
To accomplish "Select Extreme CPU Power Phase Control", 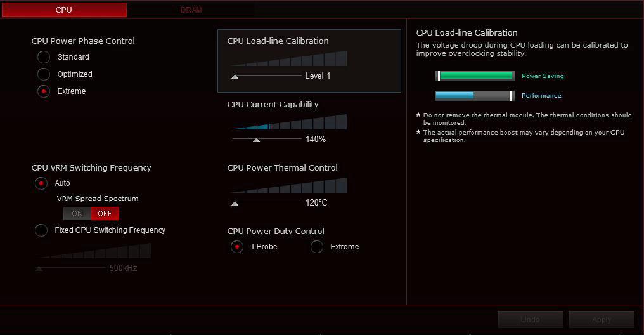I will pyautogui.click(x=44, y=91).
